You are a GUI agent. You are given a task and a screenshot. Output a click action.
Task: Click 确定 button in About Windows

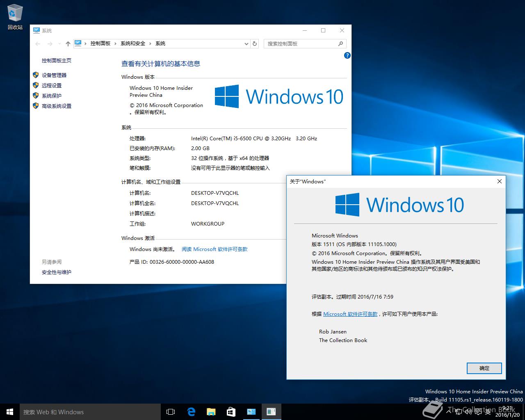(x=484, y=368)
